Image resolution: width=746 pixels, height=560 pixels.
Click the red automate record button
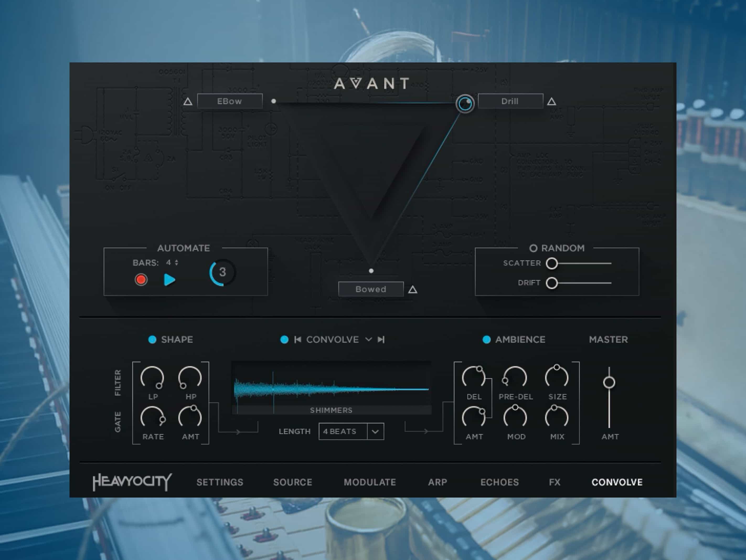[x=141, y=280]
